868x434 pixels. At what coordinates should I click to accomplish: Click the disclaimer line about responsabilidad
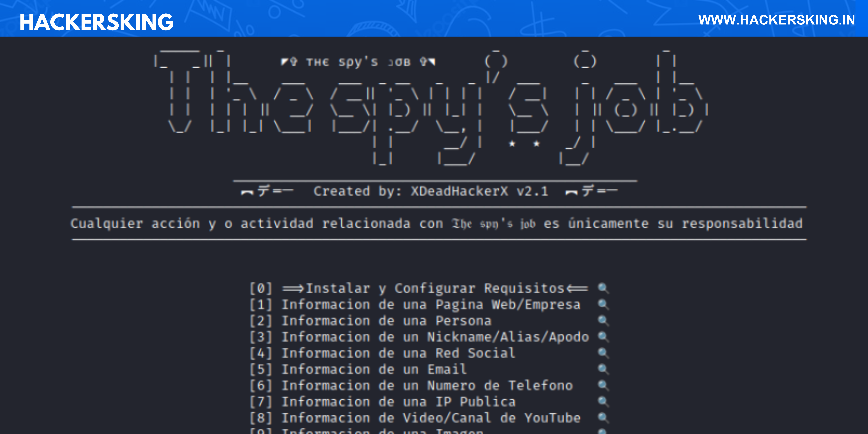tap(436, 223)
